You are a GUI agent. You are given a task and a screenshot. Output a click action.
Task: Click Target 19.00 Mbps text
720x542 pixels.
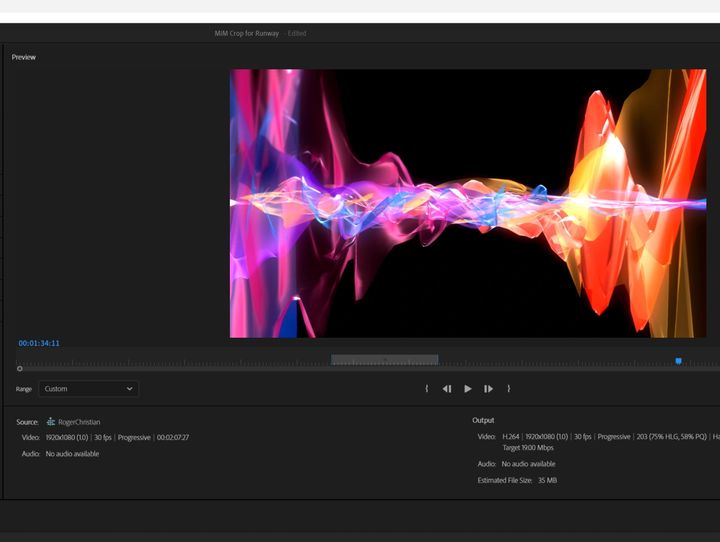click(x=528, y=447)
